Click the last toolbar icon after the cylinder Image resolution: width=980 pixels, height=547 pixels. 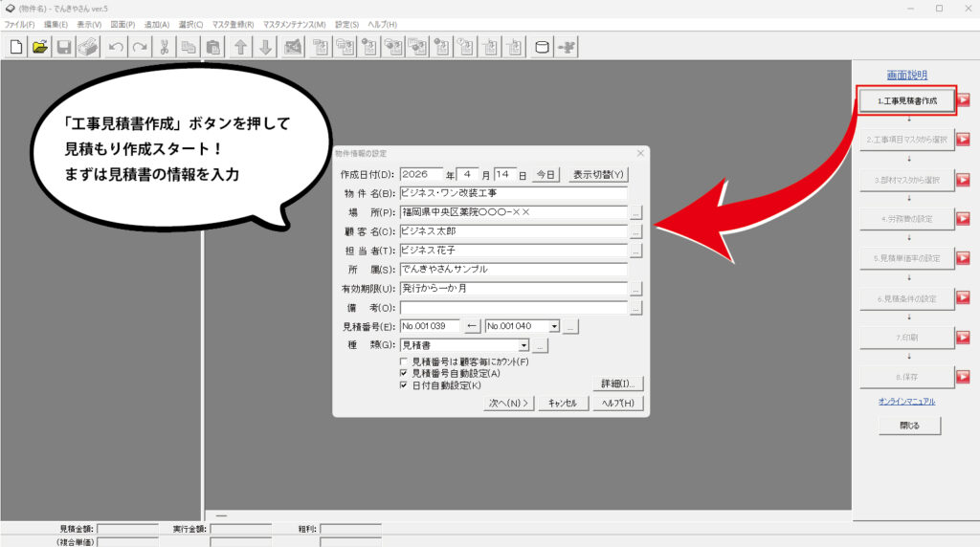coord(567,47)
